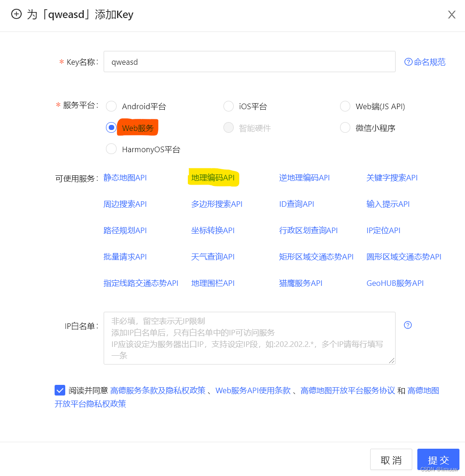Open 地理编码API service link
Image resolution: width=465 pixels, height=476 pixels.
tap(213, 178)
